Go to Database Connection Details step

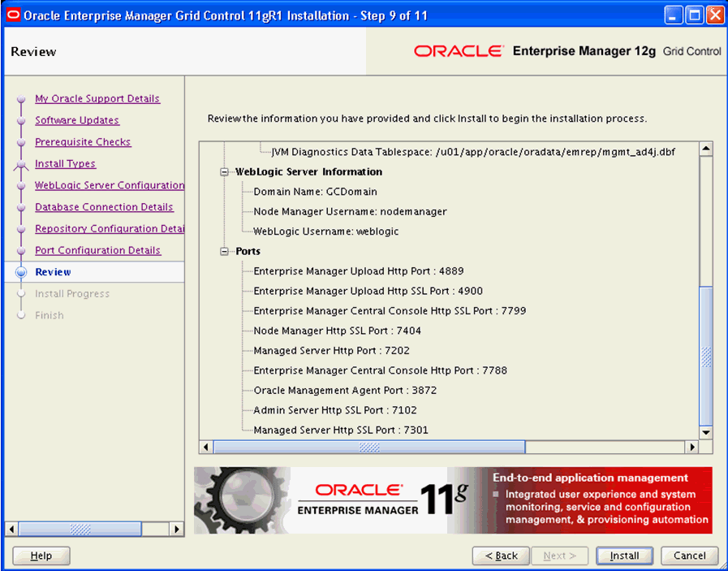click(104, 207)
